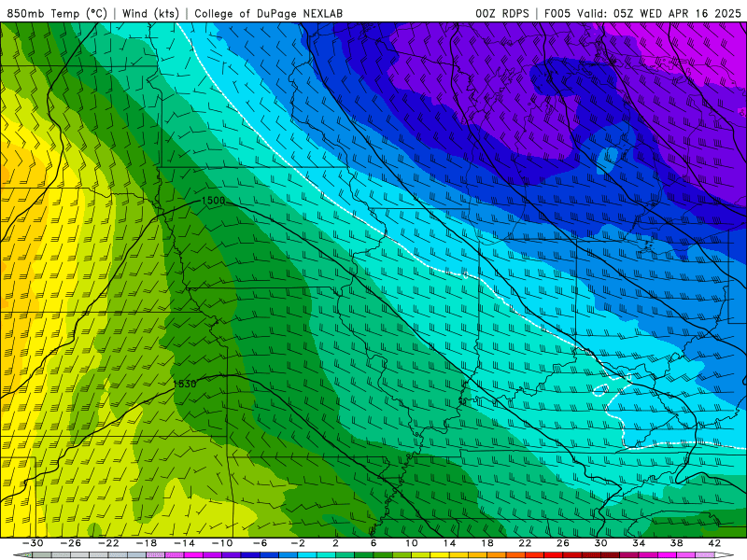
Task: Click 'College of DuPage NEXLAB' header text
Action: 268,13
